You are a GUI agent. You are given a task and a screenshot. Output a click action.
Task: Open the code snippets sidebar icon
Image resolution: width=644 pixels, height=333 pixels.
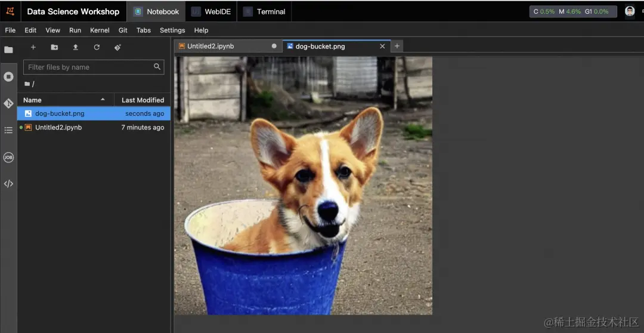(x=8, y=184)
